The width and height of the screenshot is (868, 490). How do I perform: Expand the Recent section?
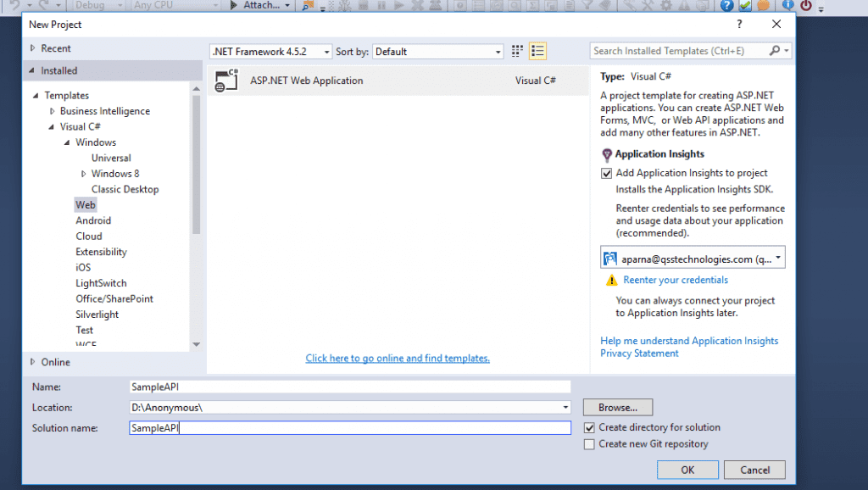click(33, 48)
